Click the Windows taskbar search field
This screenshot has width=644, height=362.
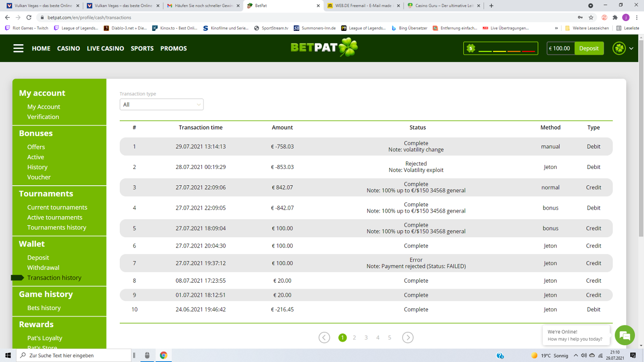pyautogui.click(x=74, y=355)
